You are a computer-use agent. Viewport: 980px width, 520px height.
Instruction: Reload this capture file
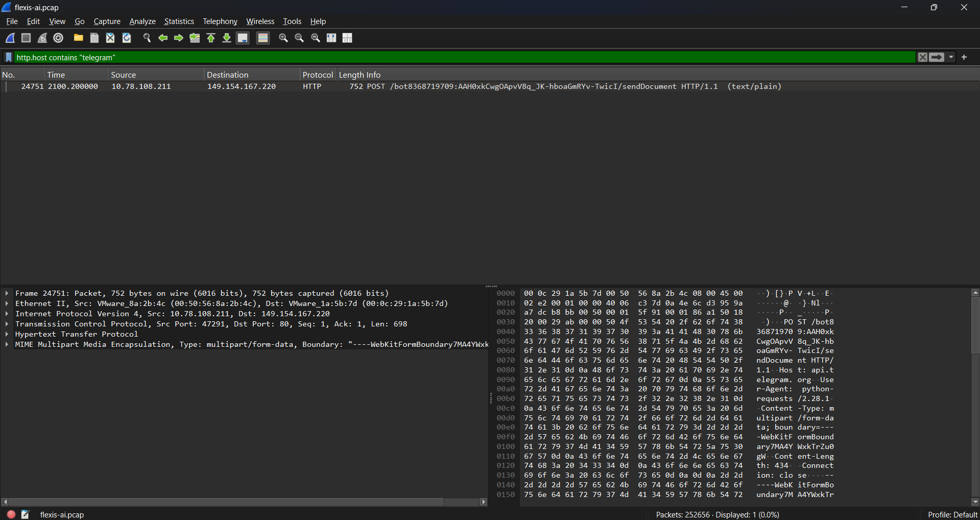127,38
